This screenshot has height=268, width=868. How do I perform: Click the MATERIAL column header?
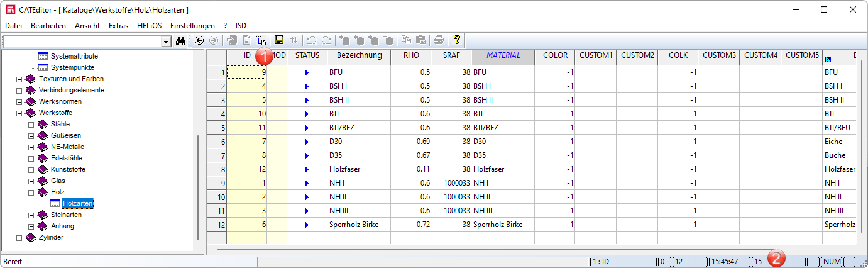[x=503, y=55]
